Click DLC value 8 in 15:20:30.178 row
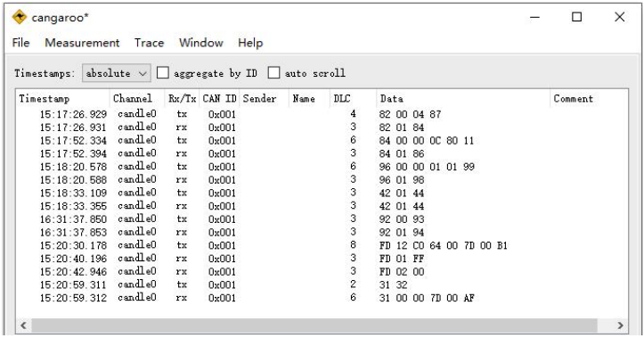Screen dimensions: 644x338 pos(353,245)
